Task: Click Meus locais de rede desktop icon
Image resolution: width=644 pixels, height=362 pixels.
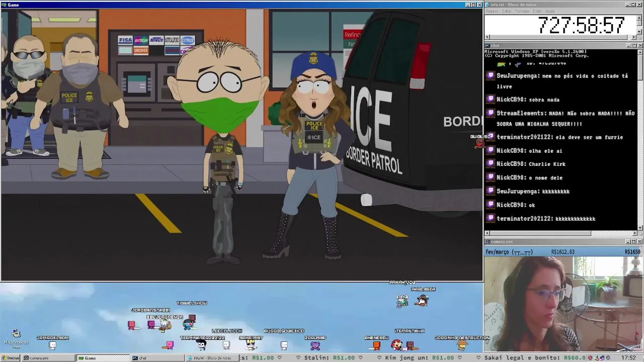Action: click(x=16, y=339)
